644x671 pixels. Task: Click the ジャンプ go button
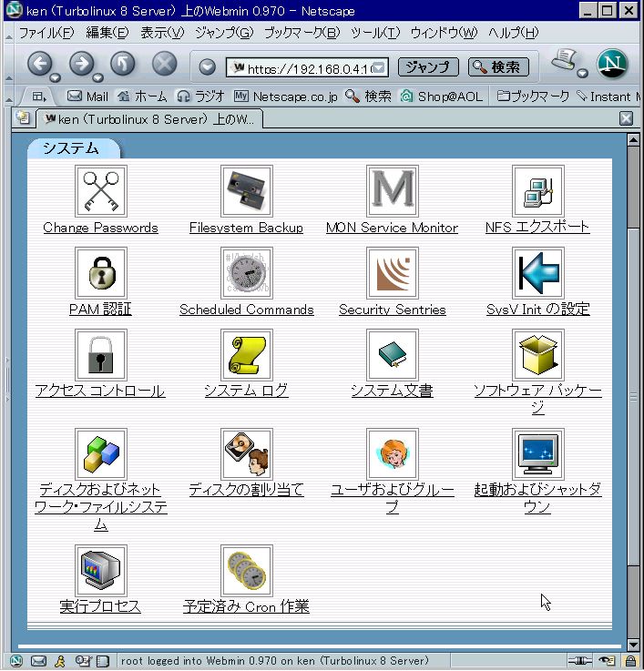click(428, 67)
